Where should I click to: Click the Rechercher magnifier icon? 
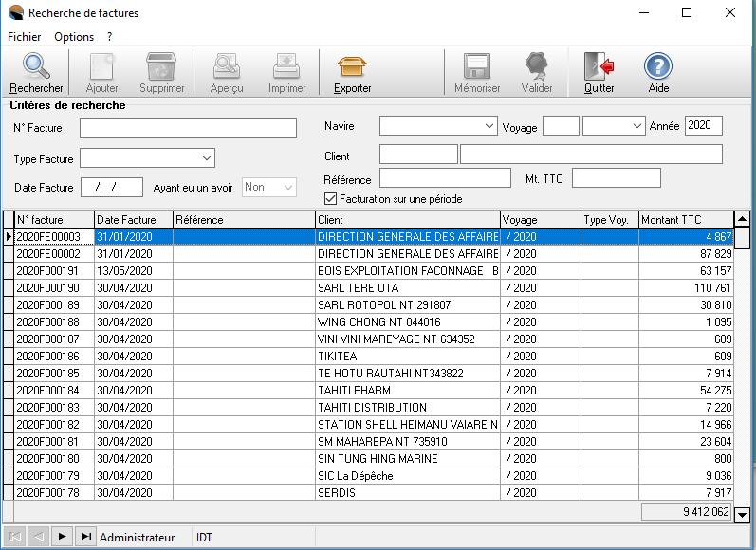(36, 66)
